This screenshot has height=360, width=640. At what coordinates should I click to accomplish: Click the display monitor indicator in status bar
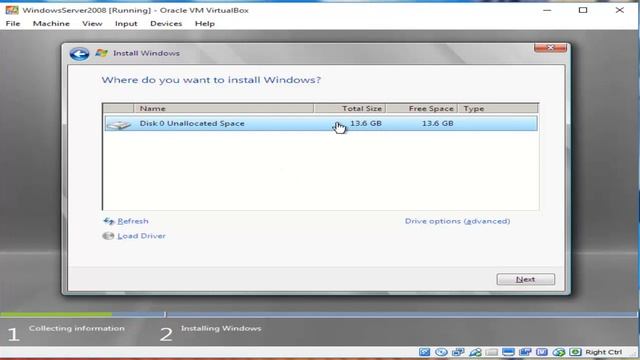point(508,352)
